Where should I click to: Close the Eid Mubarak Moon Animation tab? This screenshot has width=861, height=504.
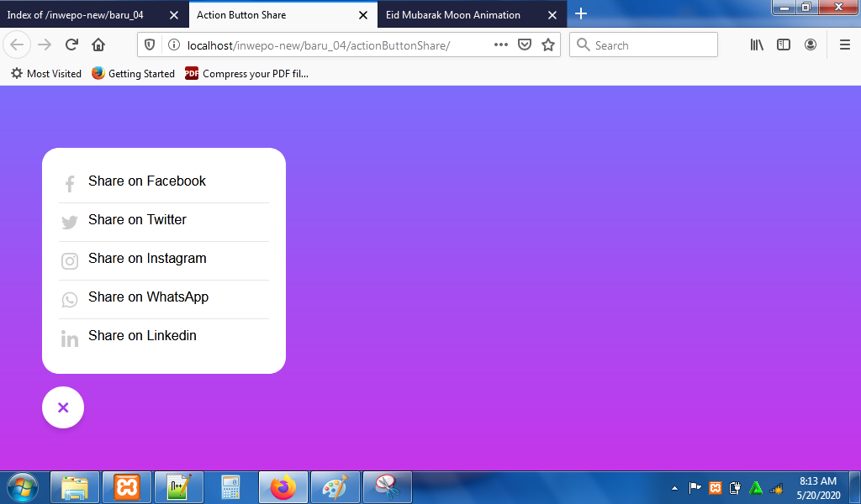click(552, 15)
